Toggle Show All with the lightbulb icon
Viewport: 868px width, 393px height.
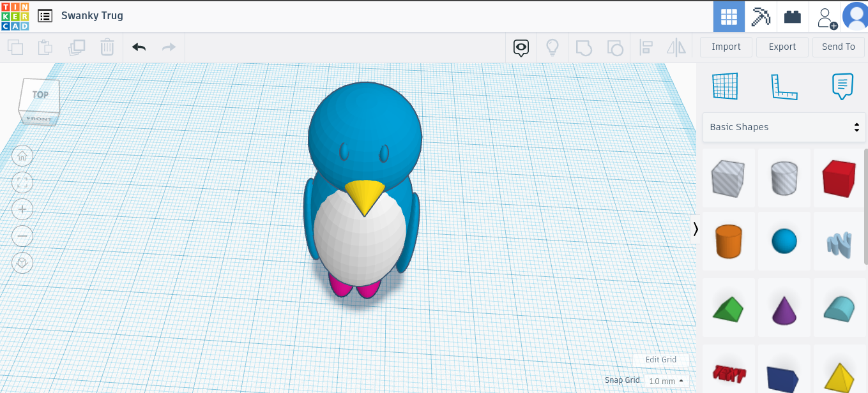click(552, 47)
